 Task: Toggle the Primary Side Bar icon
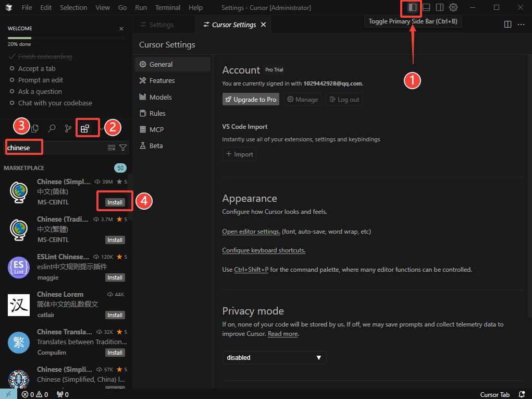[x=412, y=7]
